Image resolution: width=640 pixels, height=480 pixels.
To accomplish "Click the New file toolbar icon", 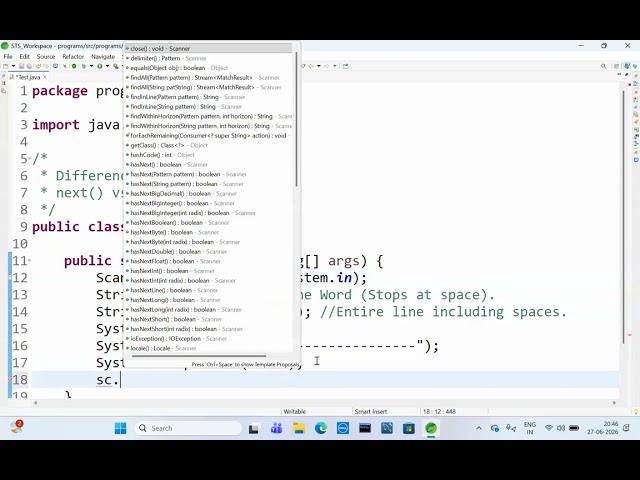I will (x=6, y=66).
